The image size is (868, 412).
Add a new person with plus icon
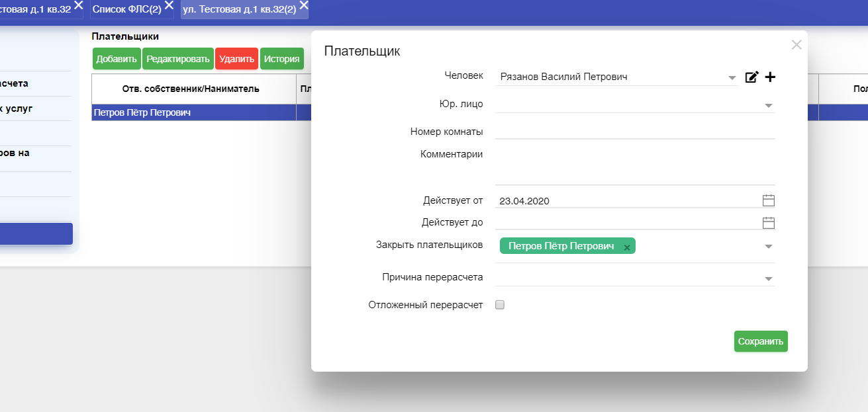click(770, 77)
